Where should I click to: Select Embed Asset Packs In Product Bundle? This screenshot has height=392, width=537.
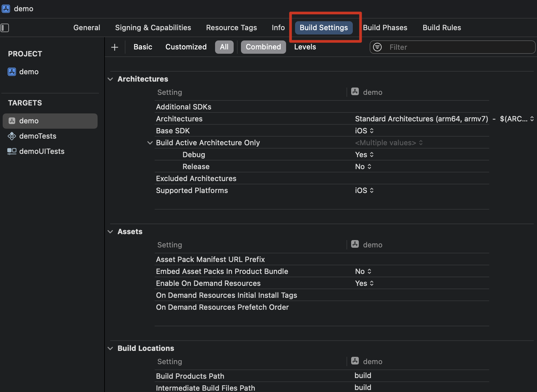tap(322, 271)
